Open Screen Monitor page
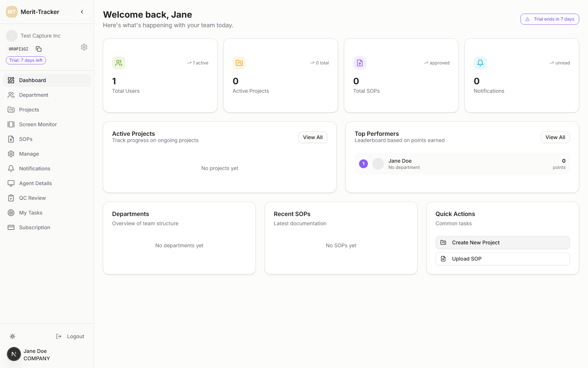This screenshot has width=588, height=368. coord(47,124)
